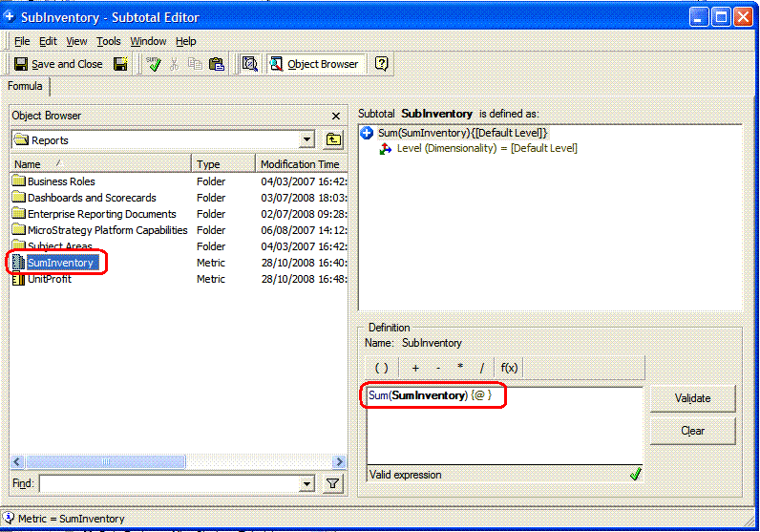Click the object list horizontal scrollbar thumb
The width and height of the screenshot is (760, 532).
coord(105,461)
